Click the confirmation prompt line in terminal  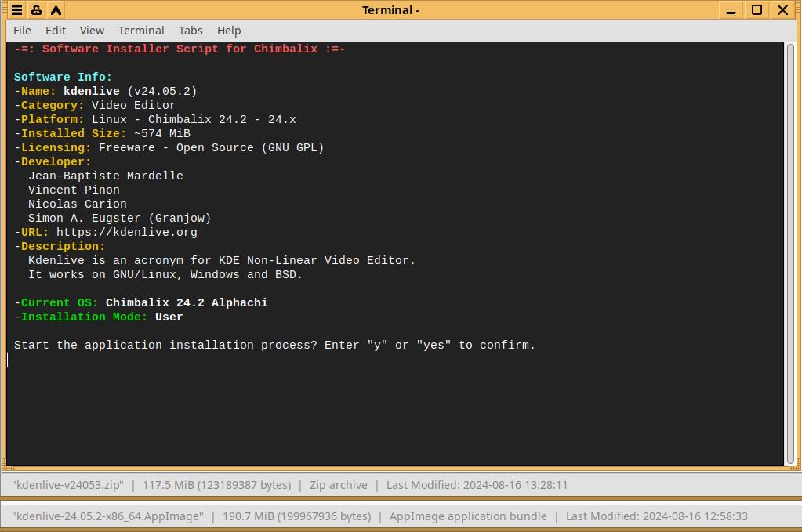(274, 345)
